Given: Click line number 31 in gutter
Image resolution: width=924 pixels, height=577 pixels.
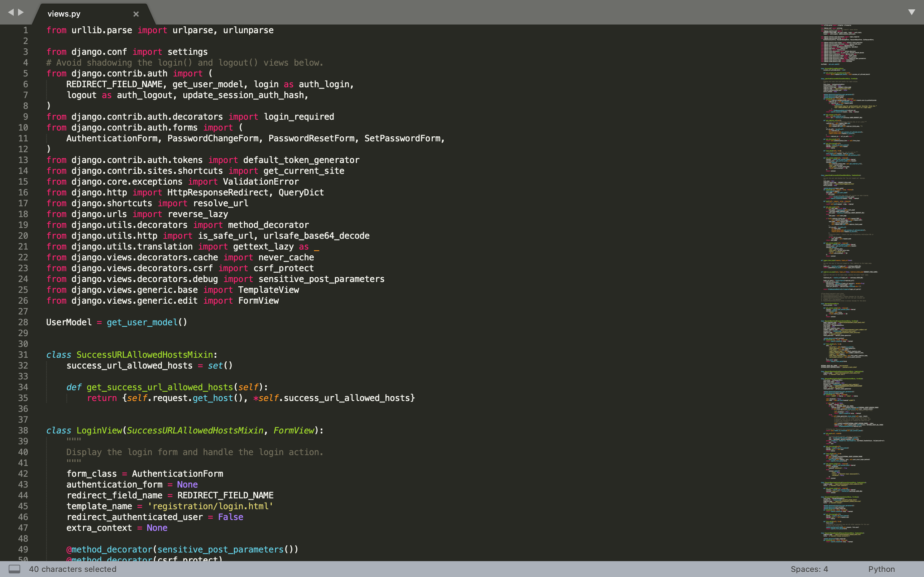Looking at the screenshot, I should (x=23, y=355).
